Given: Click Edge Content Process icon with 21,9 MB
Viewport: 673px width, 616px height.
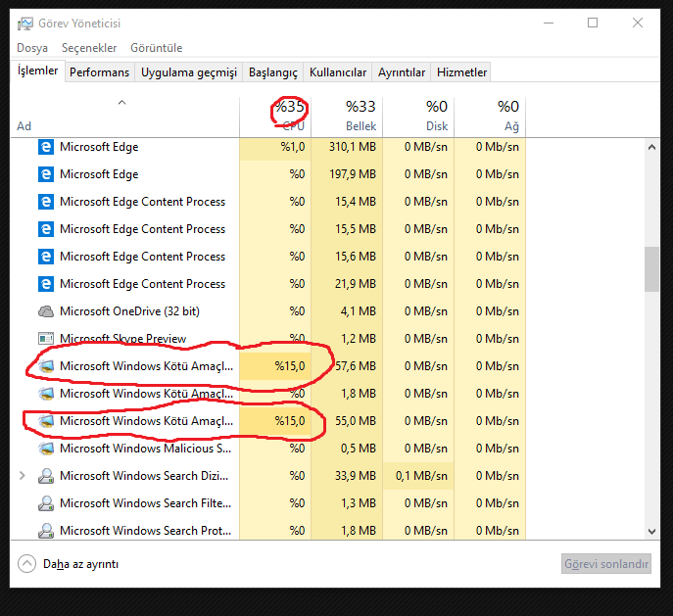Looking at the screenshot, I should pyautogui.click(x=46, y=284).
